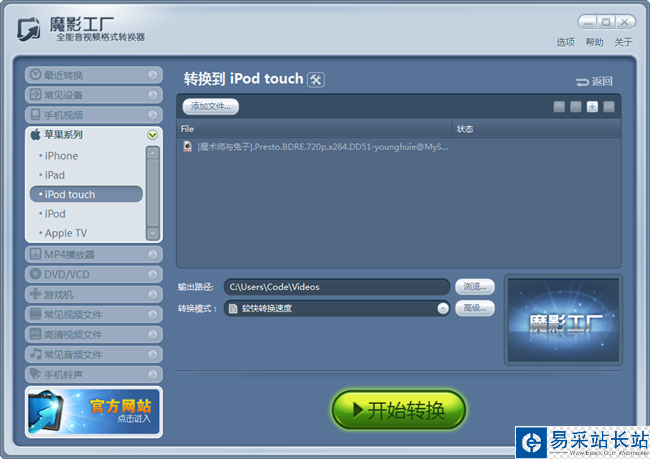Select iPad in the Apple list
Screen dimensions: 650x459
[x=86, y=175]
